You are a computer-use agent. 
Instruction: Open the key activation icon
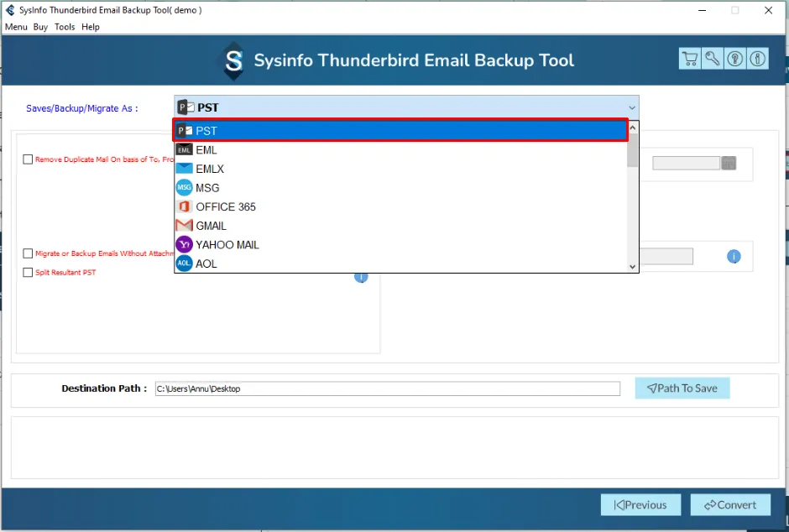(712, 59)
